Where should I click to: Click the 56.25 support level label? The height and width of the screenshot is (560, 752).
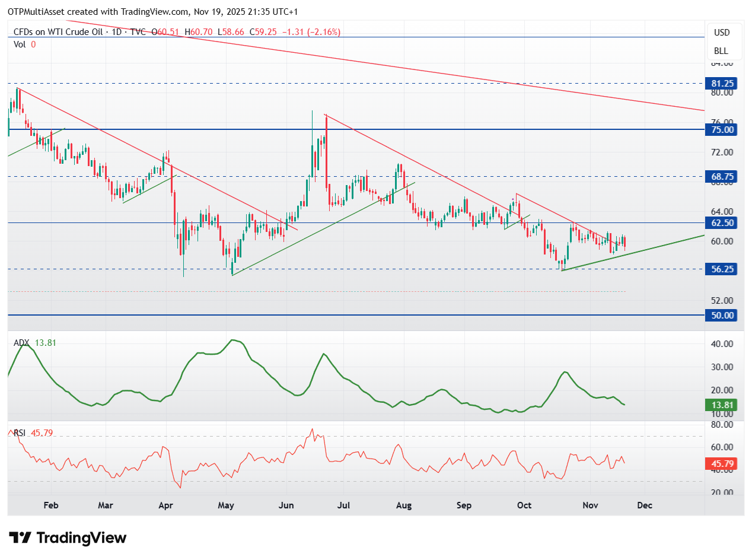click(x=721, y=269)
